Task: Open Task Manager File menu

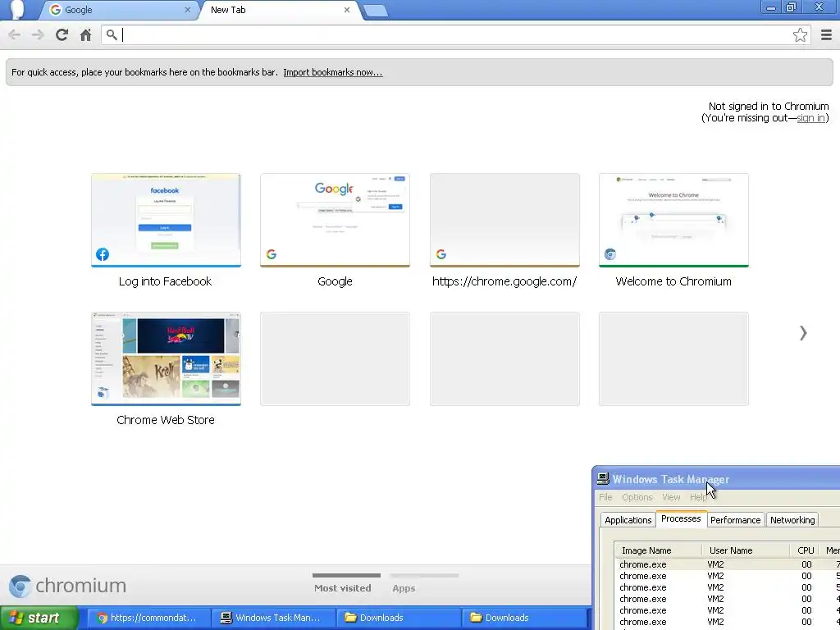Action: (x=605, y=497)
